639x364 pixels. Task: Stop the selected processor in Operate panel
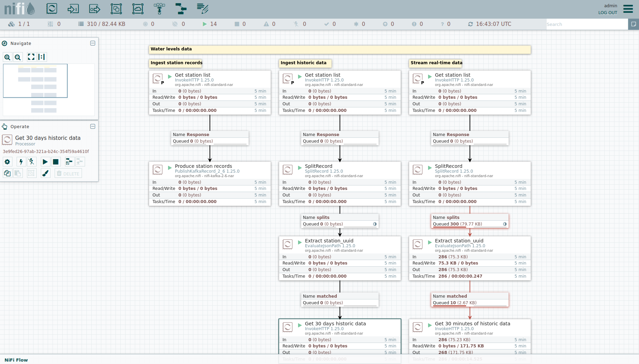pyautogui.click(x=56, y=162)
